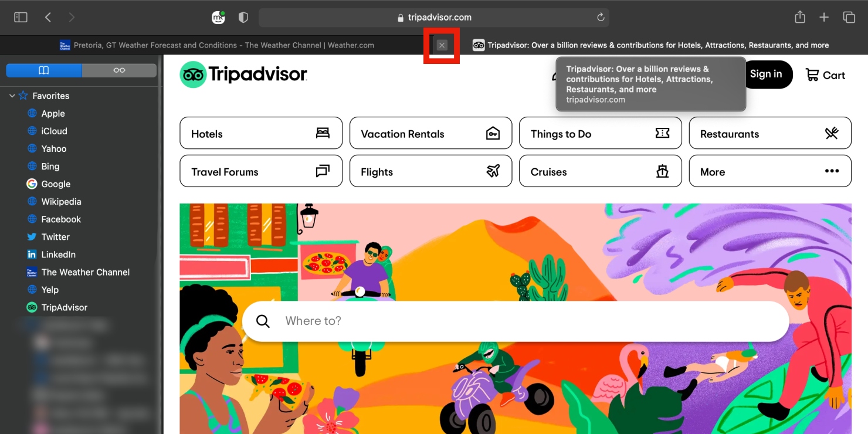This screenshot has height=434, width=868.
Task: Open the TripAdvisor bookmark
Action: 64,307
